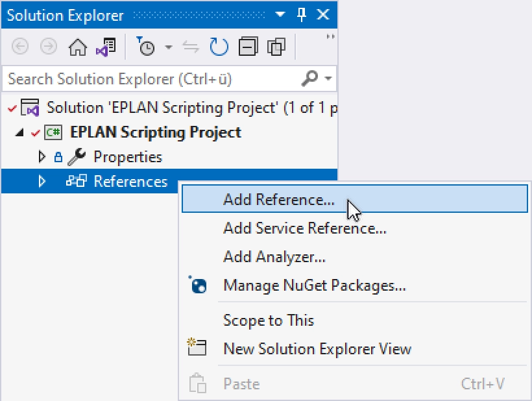Select the Solution 'EPLAN Scripting Project' node

191,108
